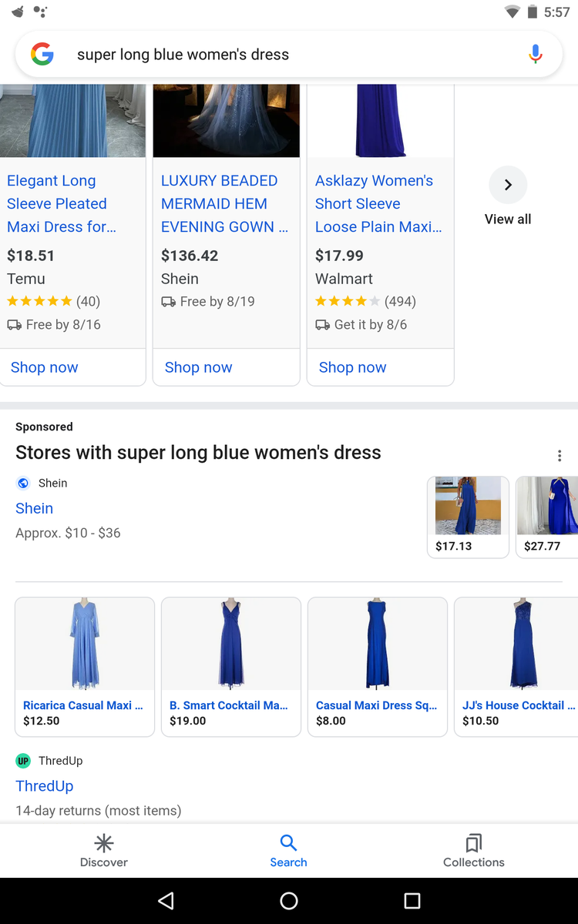This screenshot has width=578, height=924.
Task: Switch to the Collections tab
Action: pos(473,850)
